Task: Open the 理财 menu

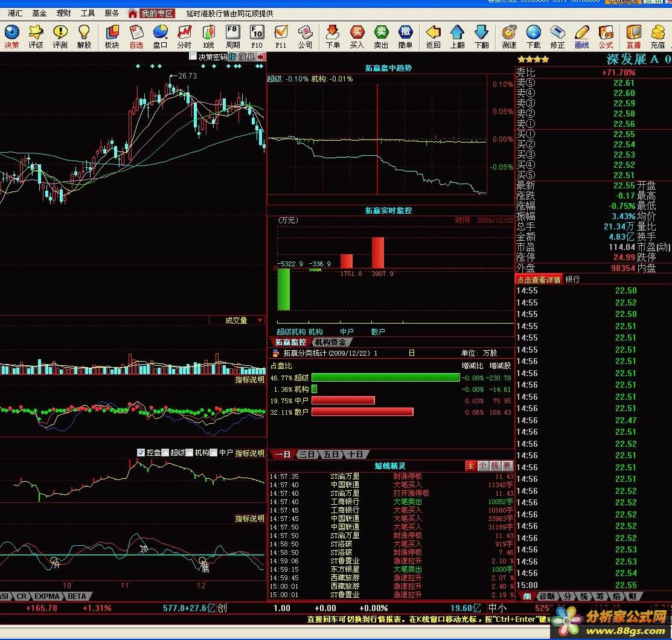Action: coord(63,13)
